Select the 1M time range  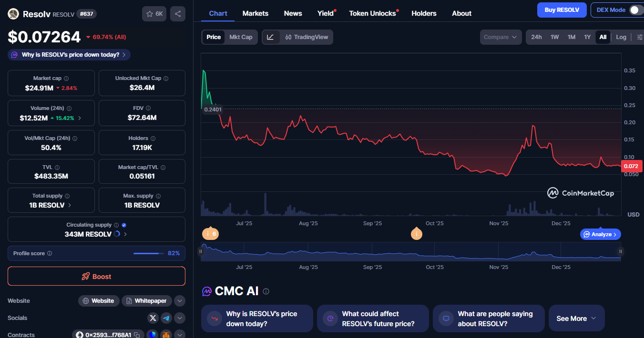572,37
